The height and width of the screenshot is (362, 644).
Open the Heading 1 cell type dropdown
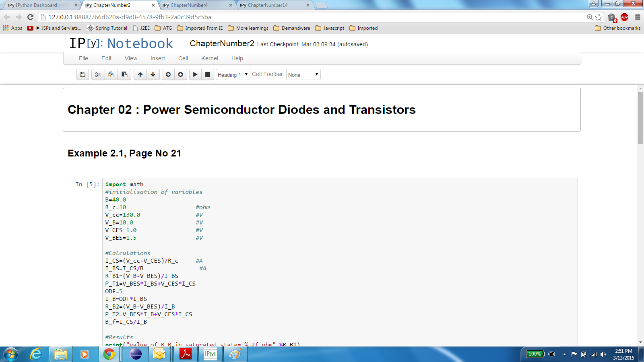point(233,75)
